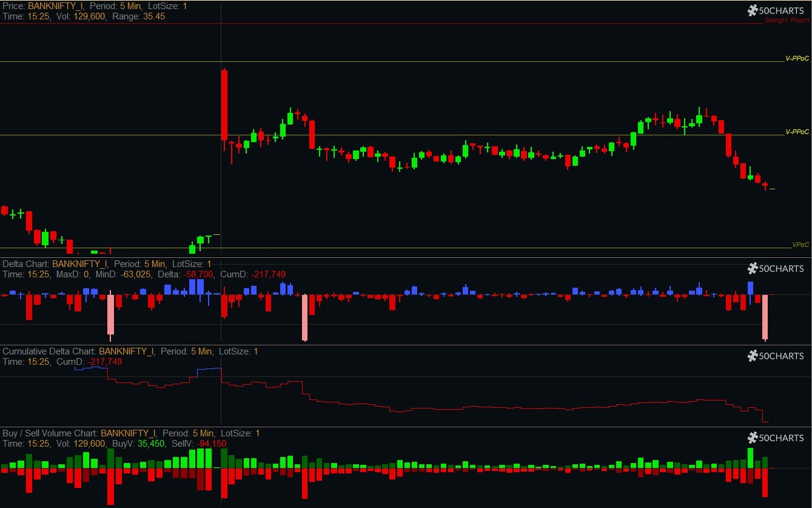
Task: Click the 50CHARTS logo in the Price panel
Action: tap(776, 10)
